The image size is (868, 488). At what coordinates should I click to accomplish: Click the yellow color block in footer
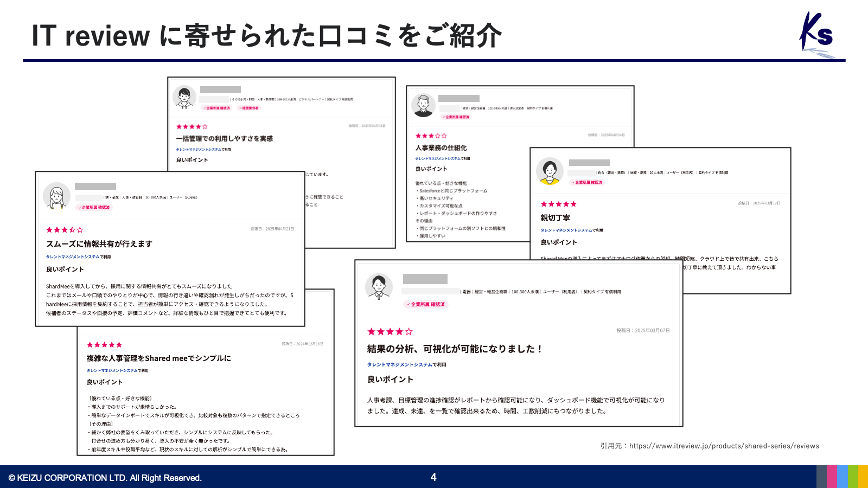(x=863, y=477)
